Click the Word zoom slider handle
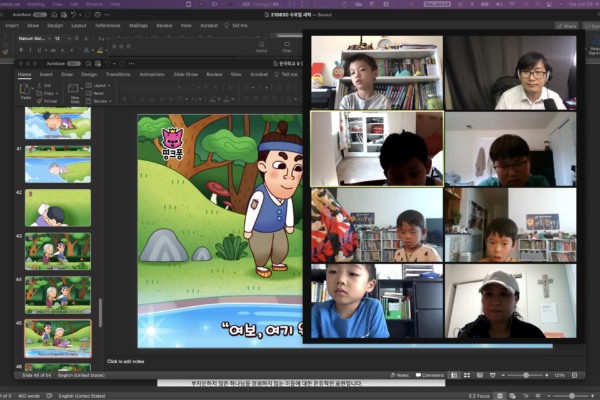 point(571,396)
